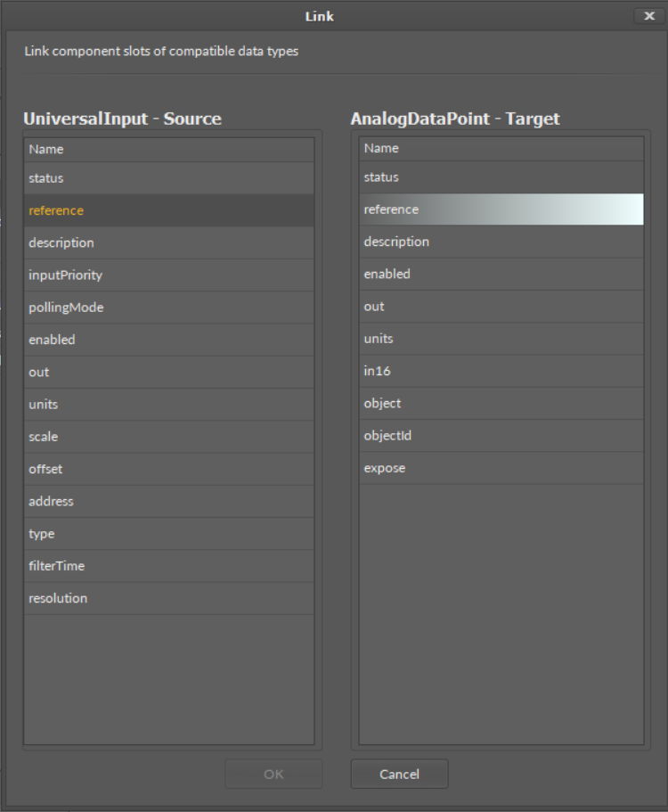Close the Link dialog with X button
The width and height of the screenshot is (668, 812).
pyautogui.click(x=647, y=16)
